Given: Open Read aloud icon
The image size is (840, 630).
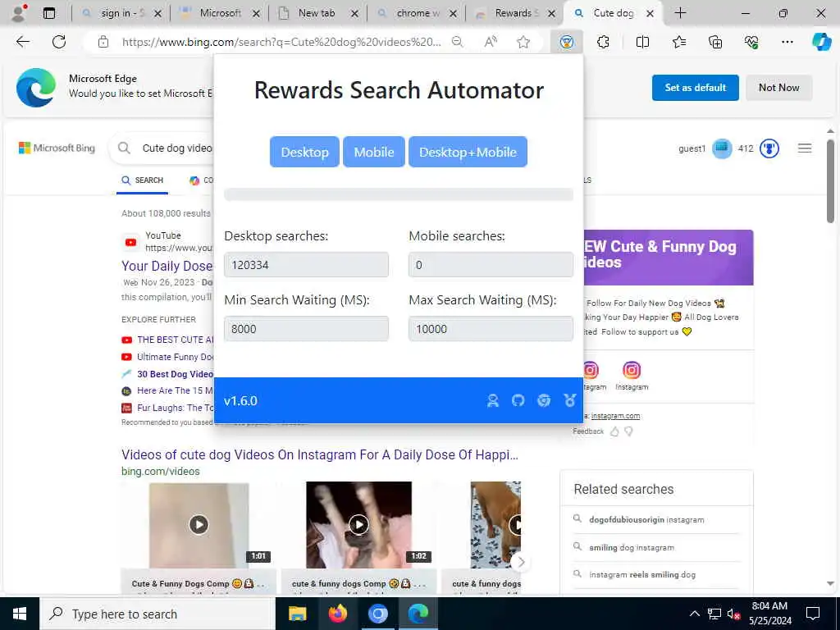Looking at the screenshot, I should [491, 42].
